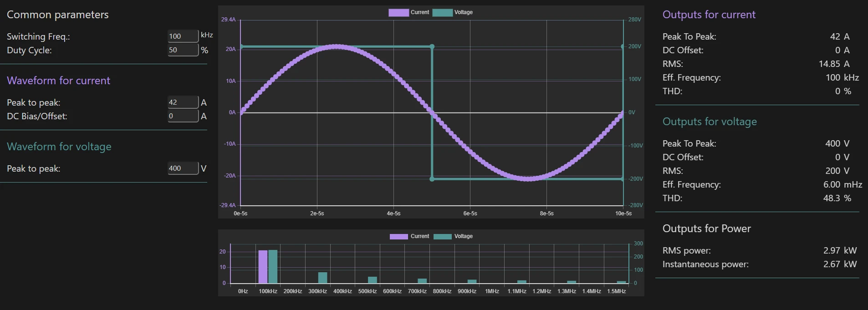Pick the 700kHz voltage harmonic bar
This screenshot has width=868, height=310.
click(422, 281)
